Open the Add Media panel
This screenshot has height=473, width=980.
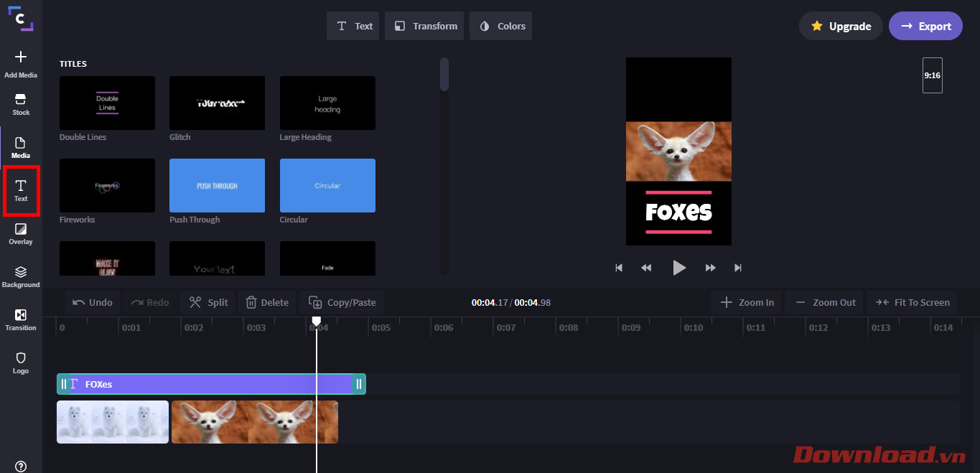[21, 63]
